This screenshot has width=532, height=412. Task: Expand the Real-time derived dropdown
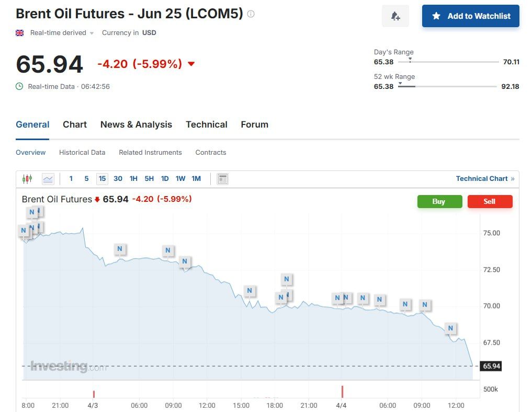tap(92, 33)
